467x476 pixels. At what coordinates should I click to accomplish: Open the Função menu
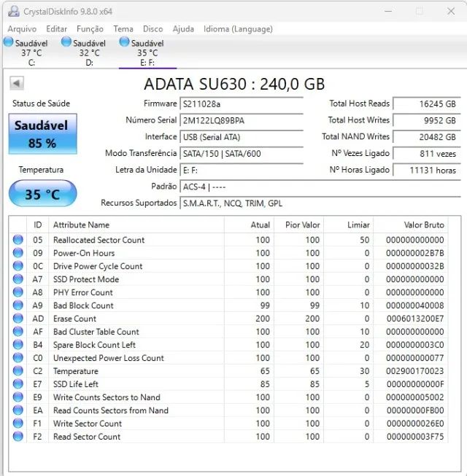tap(90, 29)
